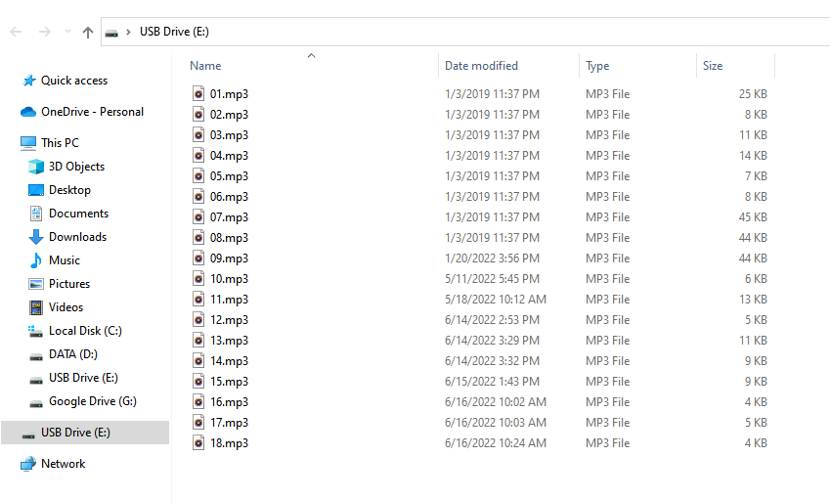
Task: Select file 05.mp3
Action: (228, 176)
